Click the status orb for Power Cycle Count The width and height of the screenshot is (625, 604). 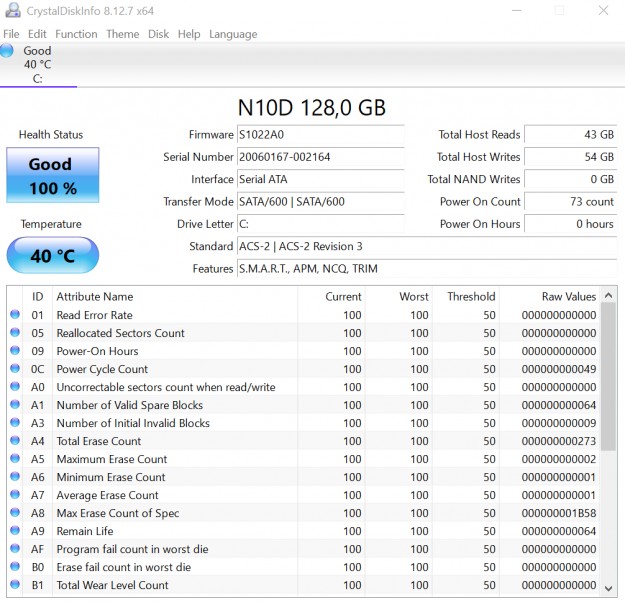15,369
